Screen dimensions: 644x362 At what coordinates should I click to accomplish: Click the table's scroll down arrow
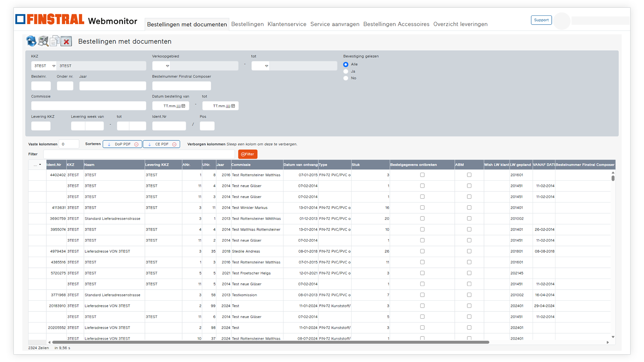click(x=613, y=337)
